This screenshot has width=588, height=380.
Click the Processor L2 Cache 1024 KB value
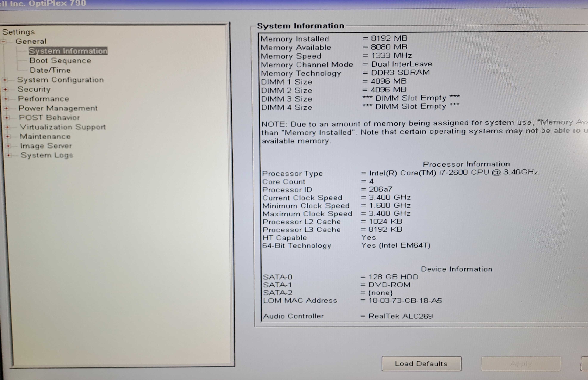382,222
